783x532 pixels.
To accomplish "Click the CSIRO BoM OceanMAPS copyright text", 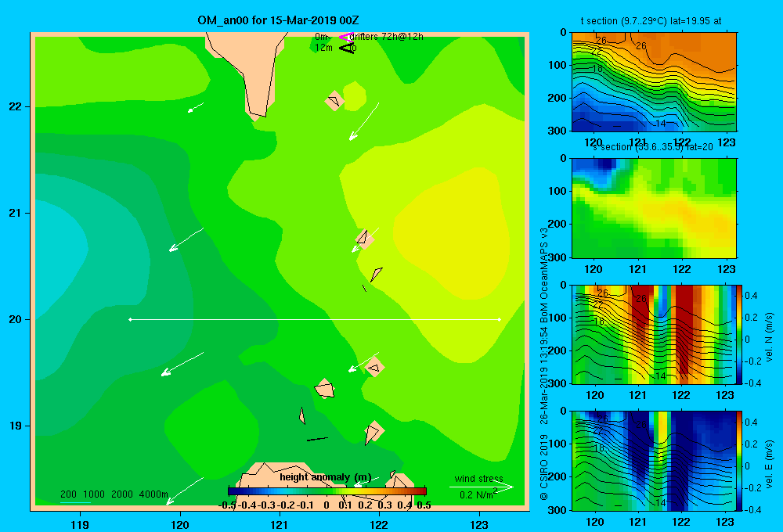I will (x=544, y=363).
